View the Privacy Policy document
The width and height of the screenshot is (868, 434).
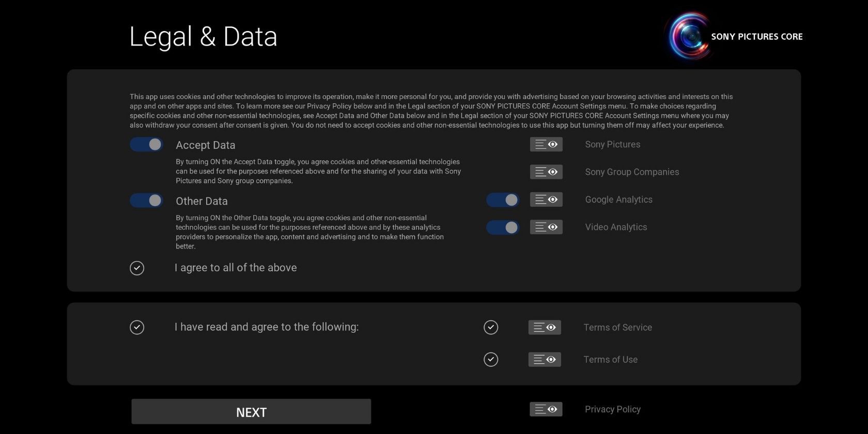point(546,409)
